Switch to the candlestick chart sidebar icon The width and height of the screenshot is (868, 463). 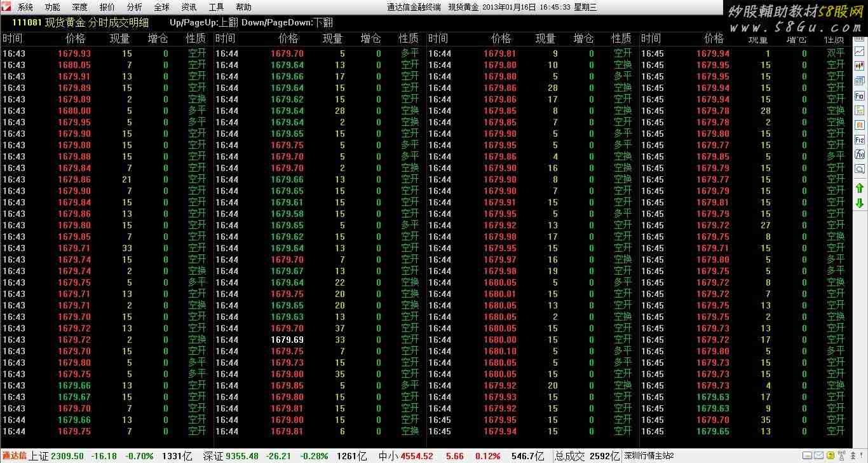pos(860,66)
